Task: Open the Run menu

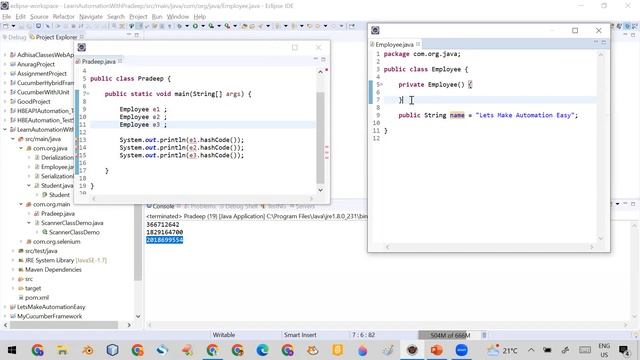Action: coord(157,17)
